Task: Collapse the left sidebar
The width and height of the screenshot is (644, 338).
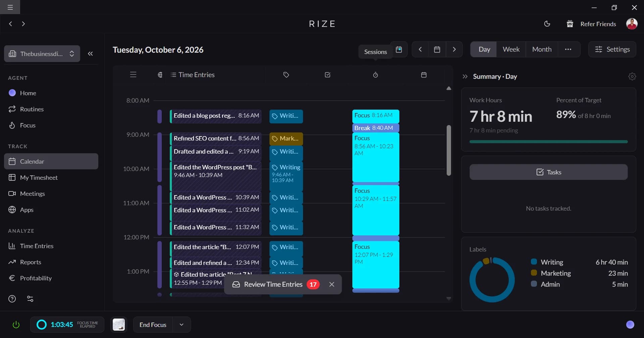Action: [90, 54]
